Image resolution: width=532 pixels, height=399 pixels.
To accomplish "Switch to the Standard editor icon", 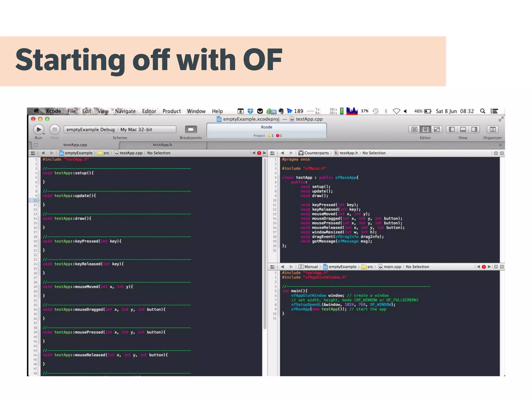I will [x=414, y=129].
